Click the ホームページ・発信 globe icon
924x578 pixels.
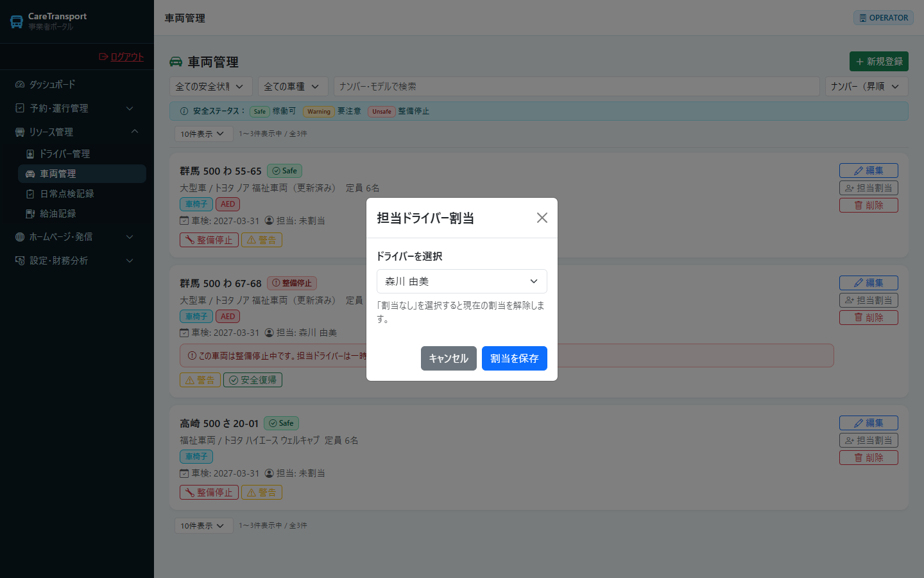tap(20, 236)
